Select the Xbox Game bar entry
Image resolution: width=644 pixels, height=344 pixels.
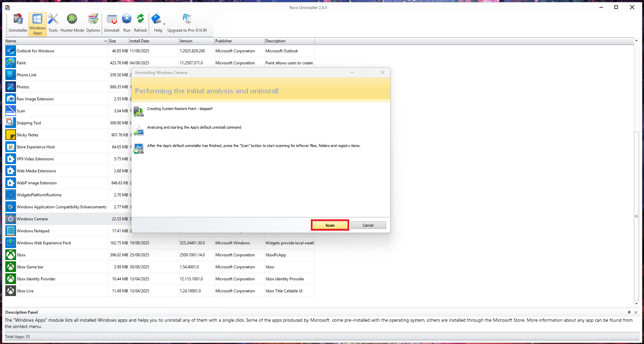click(30, 267)
